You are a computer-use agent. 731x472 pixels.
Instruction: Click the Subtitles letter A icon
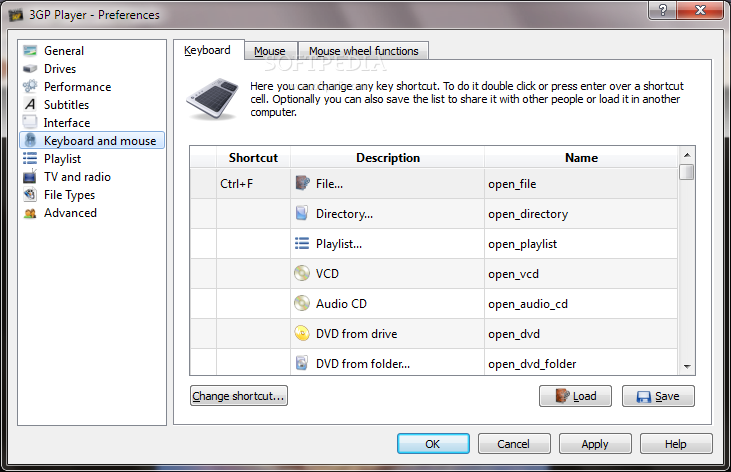coord(30,104)
